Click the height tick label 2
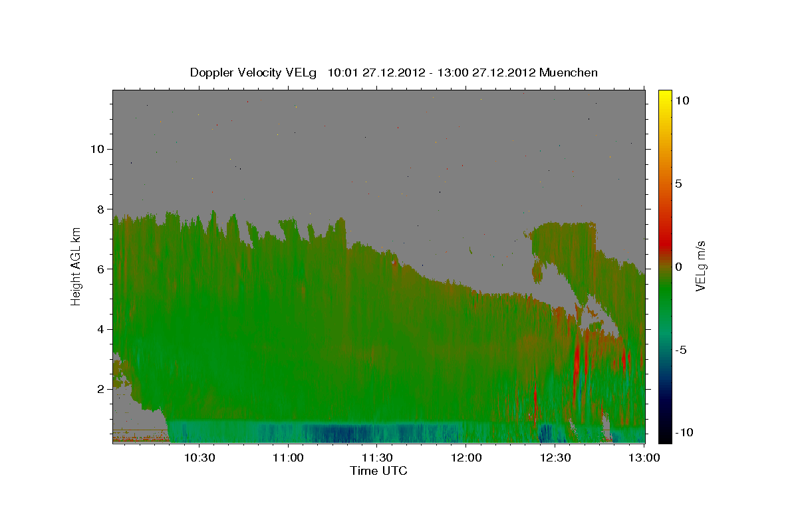 (x=102, y=389)
